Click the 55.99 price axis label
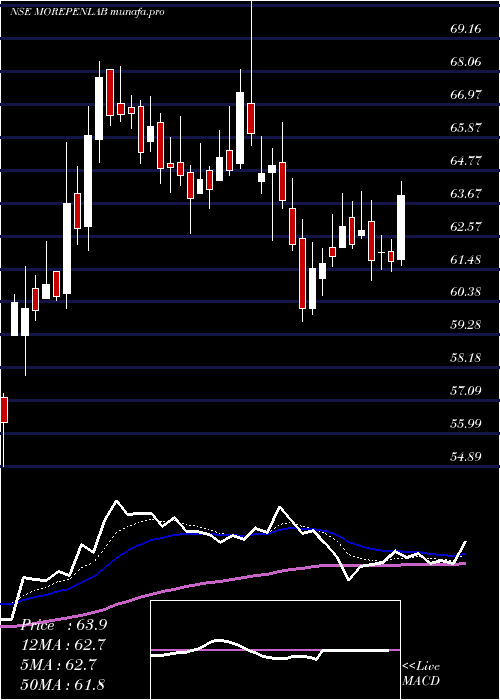 coord(466,423)
